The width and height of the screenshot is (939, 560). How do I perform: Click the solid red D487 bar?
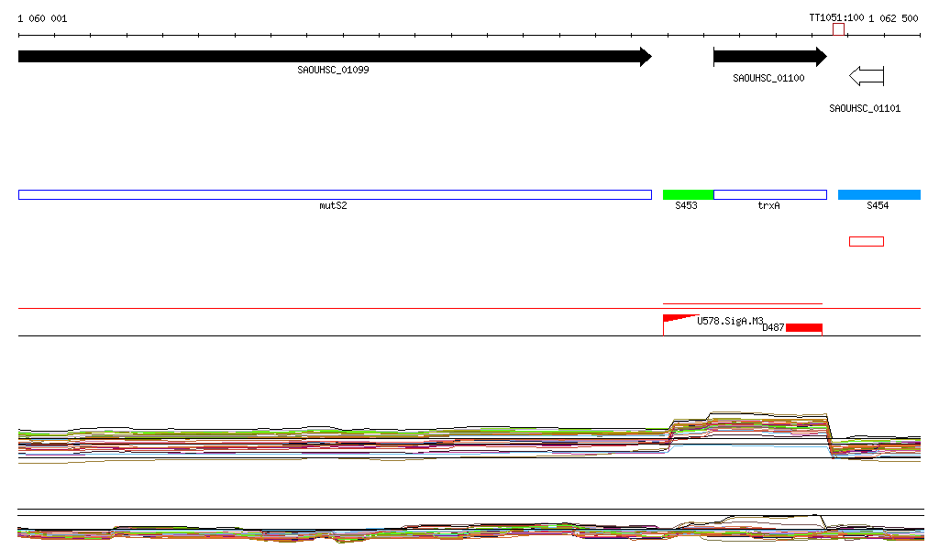click(804, 327)
